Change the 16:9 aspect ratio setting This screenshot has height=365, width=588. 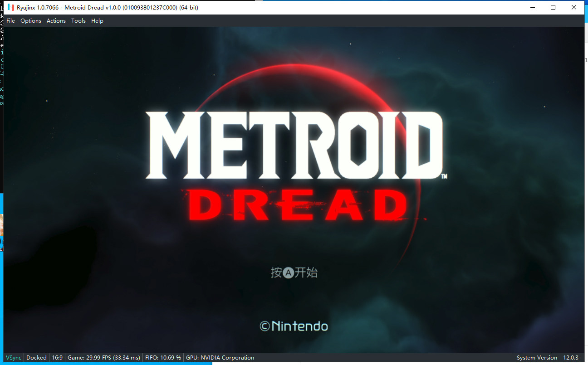click(57, 358)
